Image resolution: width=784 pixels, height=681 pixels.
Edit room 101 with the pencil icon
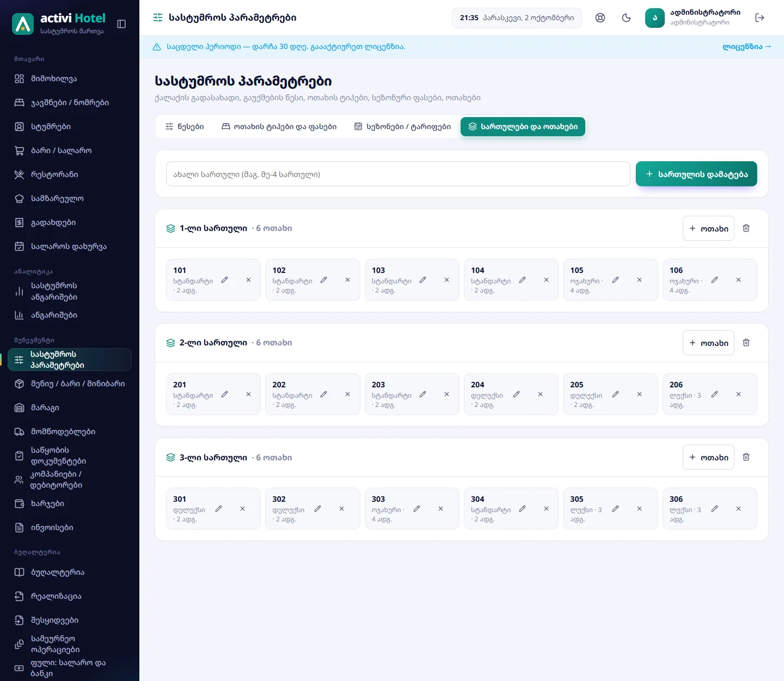pyautogui.click(x=224, y=280)
